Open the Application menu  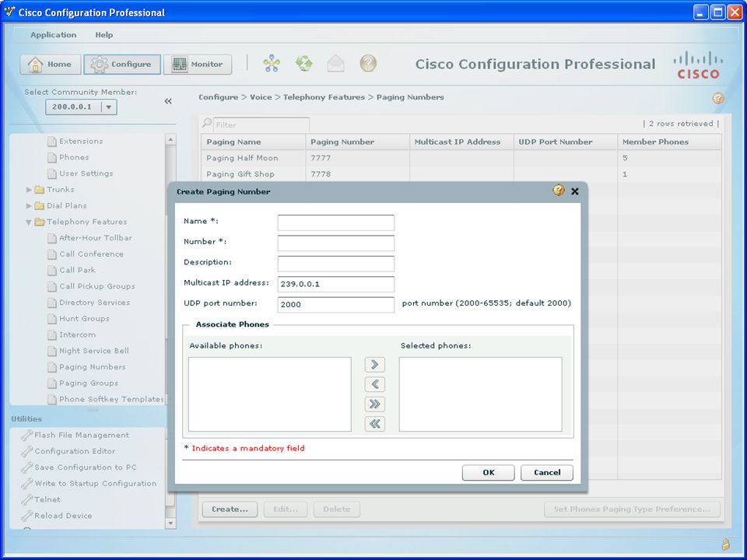(54, 35)
